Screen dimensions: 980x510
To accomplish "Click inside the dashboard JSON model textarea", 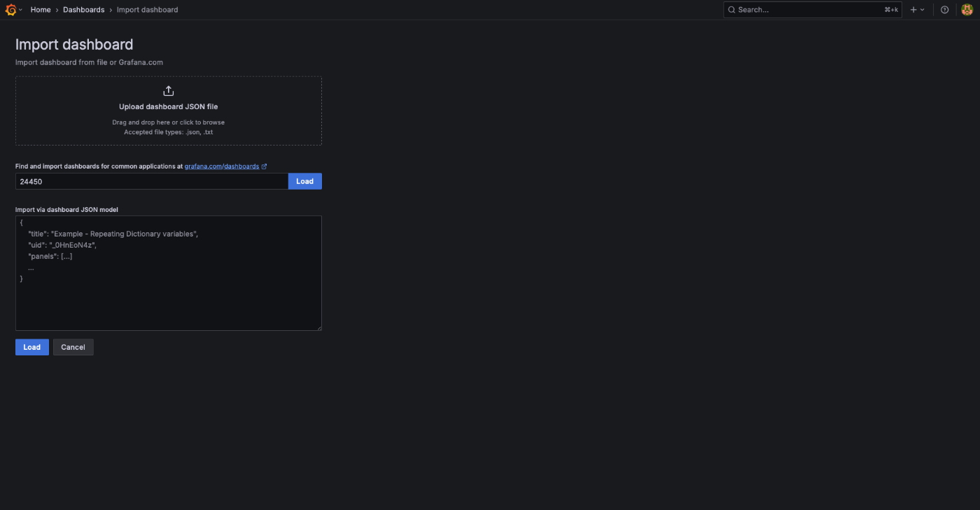I will (x=168, y=273).
